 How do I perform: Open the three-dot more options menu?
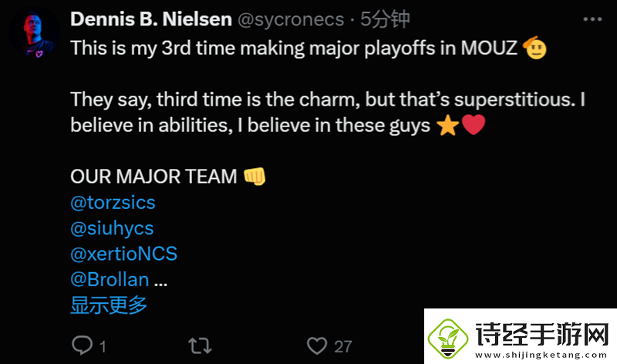[592, 19]
